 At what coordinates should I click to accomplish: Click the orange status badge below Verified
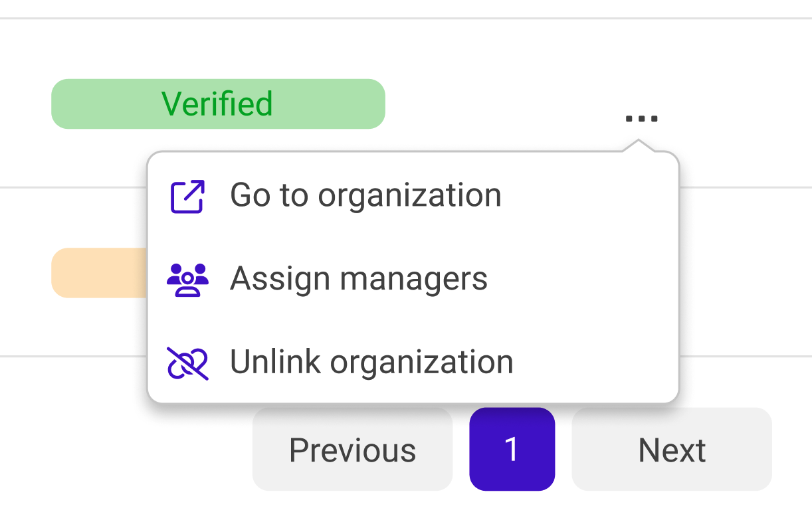[100, 272]
